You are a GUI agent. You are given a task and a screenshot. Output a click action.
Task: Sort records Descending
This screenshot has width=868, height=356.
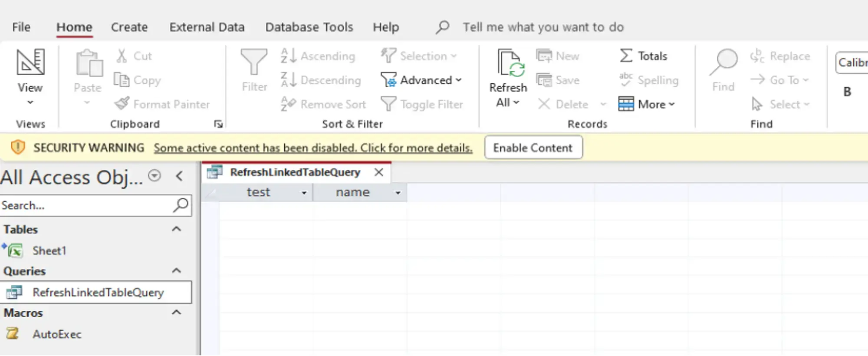tap(321, 80)
